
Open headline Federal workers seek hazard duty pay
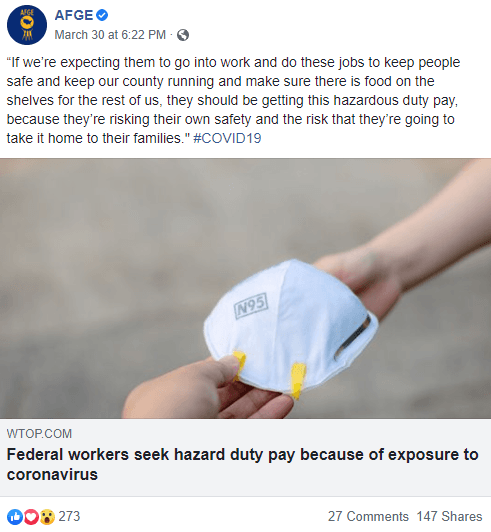[242, 464]
